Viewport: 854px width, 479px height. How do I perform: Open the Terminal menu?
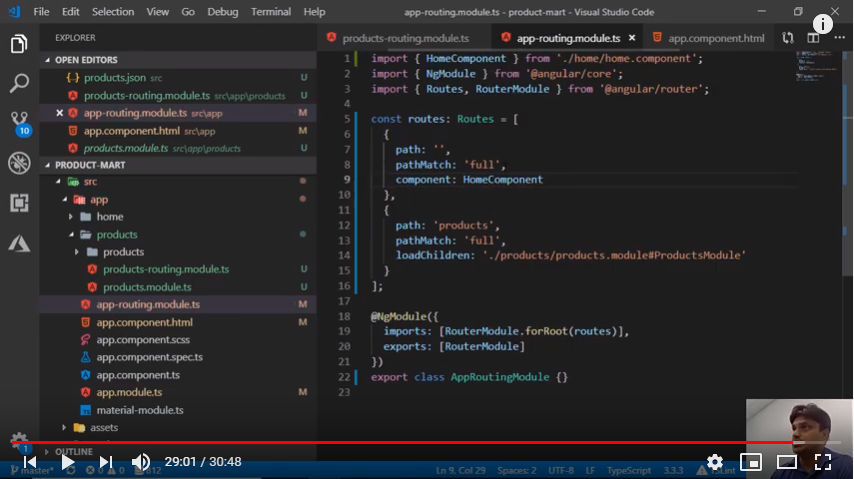[x=271, y=12]
